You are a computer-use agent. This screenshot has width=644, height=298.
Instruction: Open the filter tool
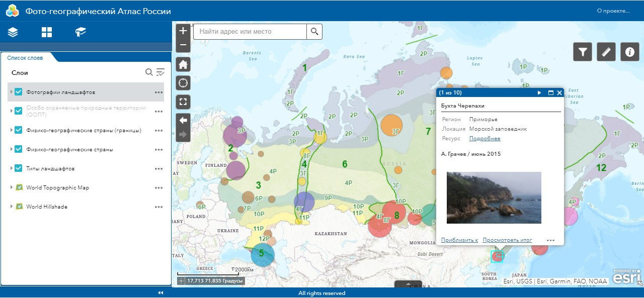pyautogui.click(x=583, y=52)
